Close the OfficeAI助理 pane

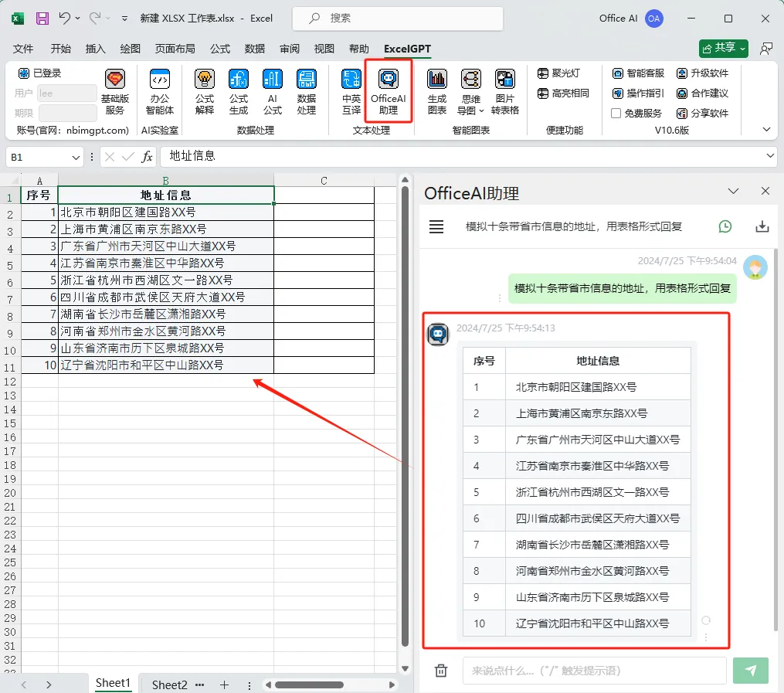point(765,191)
